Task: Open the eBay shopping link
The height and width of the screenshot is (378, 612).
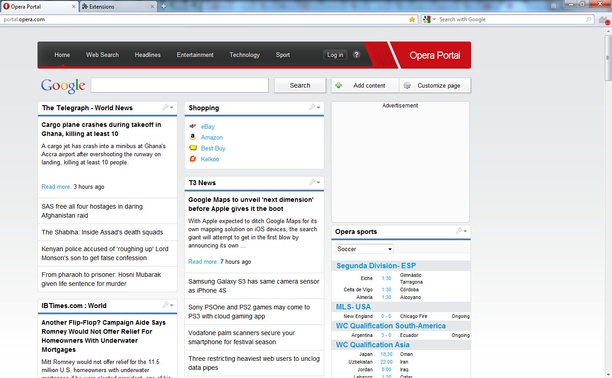Action: [x=208, y=127]
